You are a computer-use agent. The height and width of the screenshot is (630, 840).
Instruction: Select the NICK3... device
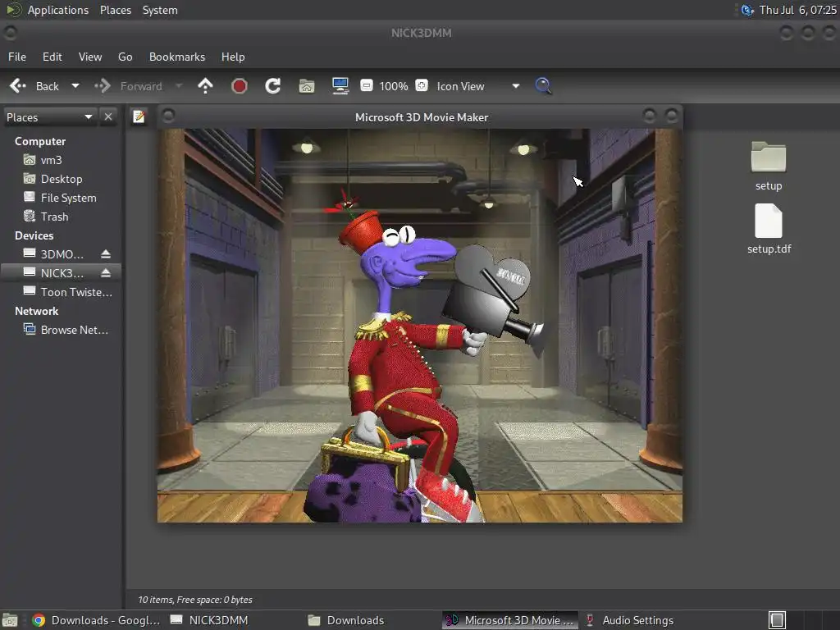53,272
